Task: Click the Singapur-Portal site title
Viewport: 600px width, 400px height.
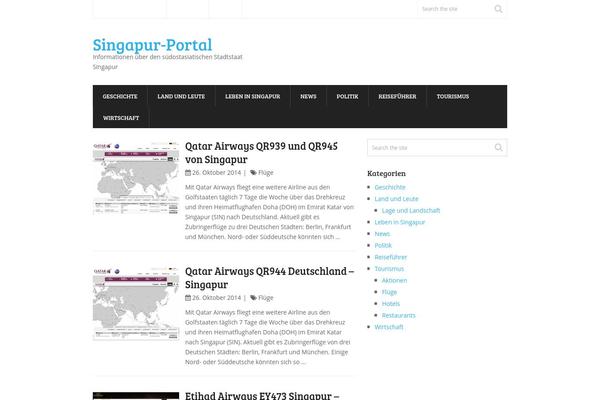Action: [x=152, y=45]
